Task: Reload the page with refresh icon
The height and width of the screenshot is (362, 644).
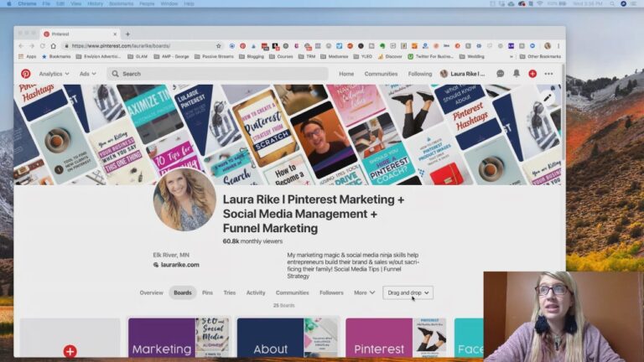Action: point(42,46)
